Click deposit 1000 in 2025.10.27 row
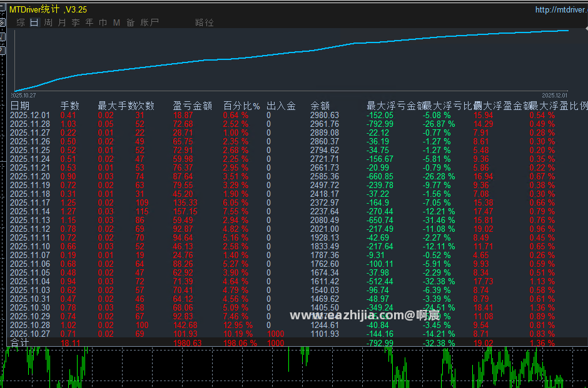Viewport: 588px width, 388px height. tap(275, 334)
